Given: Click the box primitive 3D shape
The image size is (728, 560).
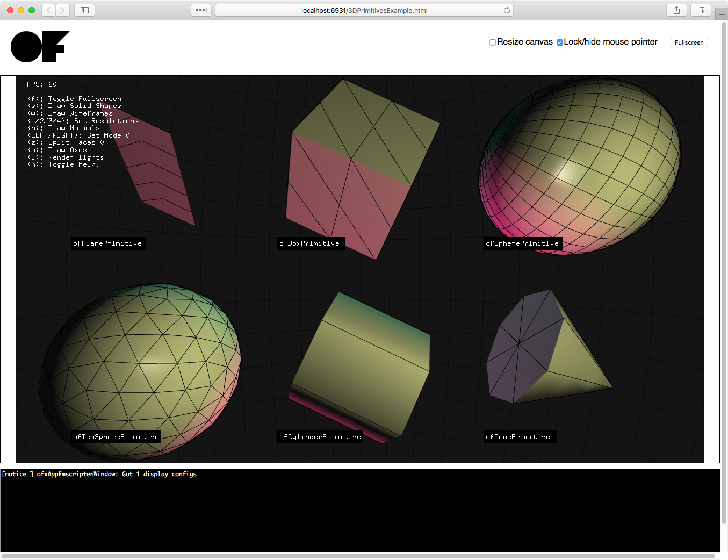Looking at the screenshot, I should coord(363,169).
